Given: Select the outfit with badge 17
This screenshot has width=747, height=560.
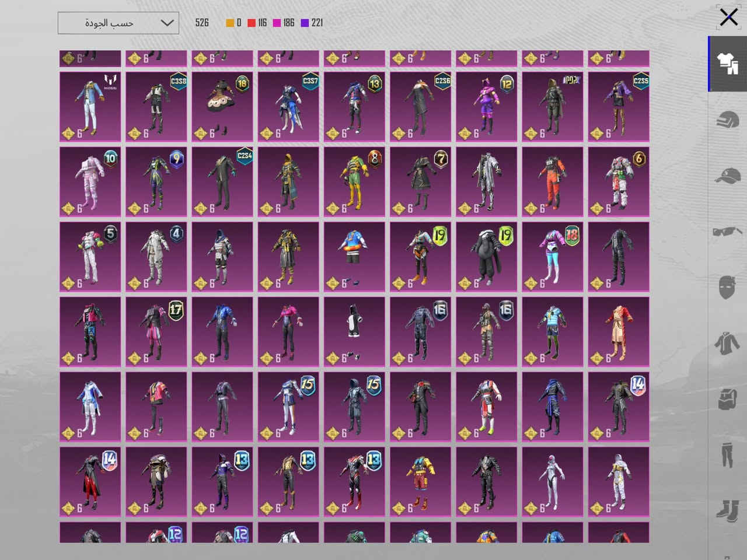Looking at the screenshot, I should tap(156, 332).
